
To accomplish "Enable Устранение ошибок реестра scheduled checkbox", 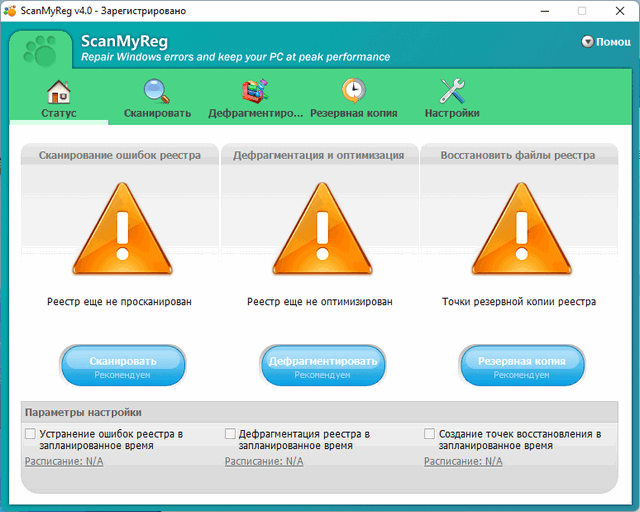I will pos(30,434).
